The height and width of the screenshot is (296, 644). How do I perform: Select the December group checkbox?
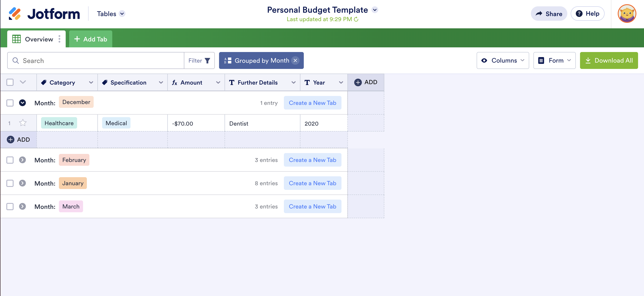10,103
